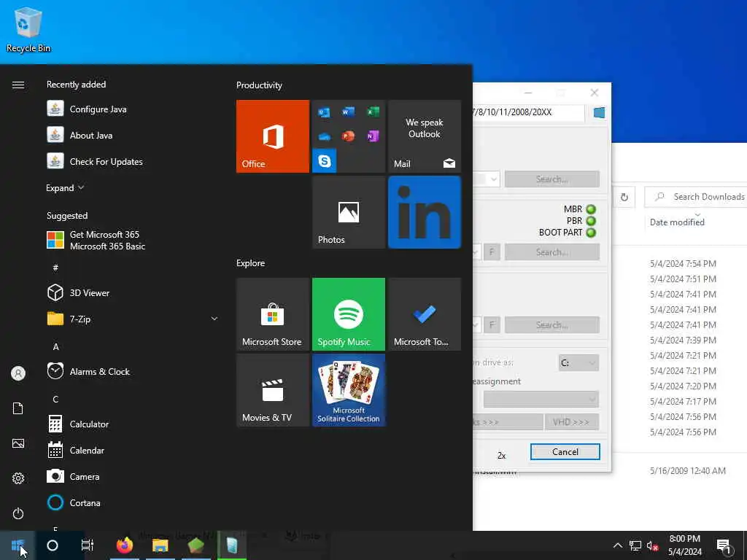747x560 pixels.
Task: Expand the Recently added list
Action: coord(65,188)
